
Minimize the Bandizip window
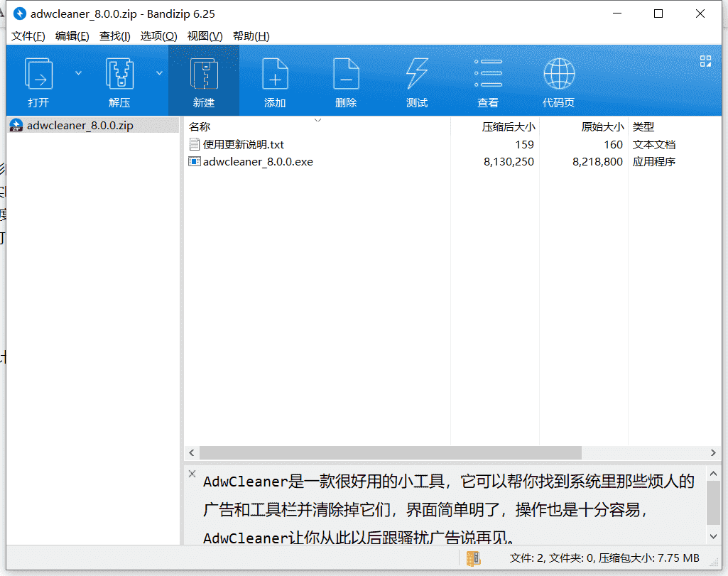tap(617, 14)
